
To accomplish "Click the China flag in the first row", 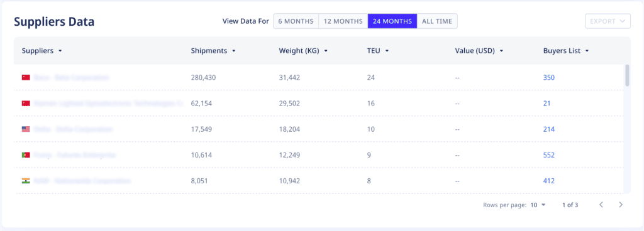I will pyautogui.click(x=26, y=77).
